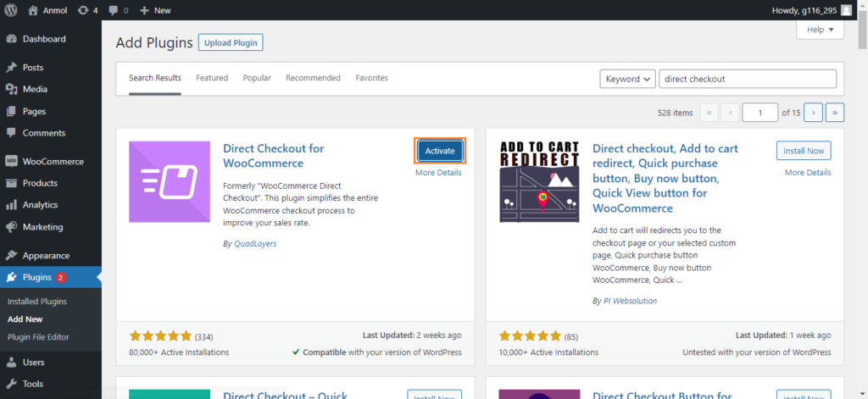Viewport: 868px width, 399px height.
Task: Visit the Anmol site home link
Action: click(49, 10)
